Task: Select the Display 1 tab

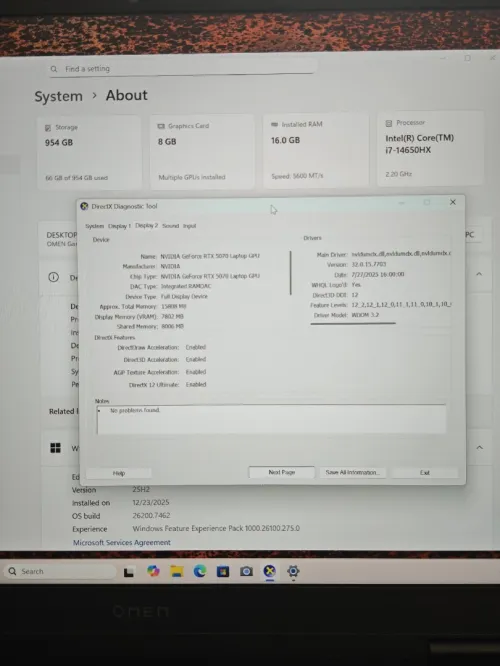Action: pos(119,226)
